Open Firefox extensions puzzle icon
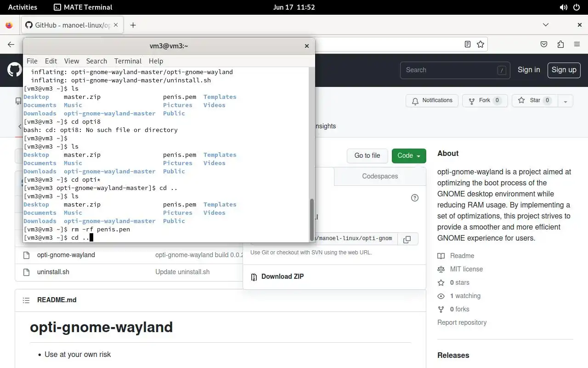The image size is (588, 368). coord(560,44)
